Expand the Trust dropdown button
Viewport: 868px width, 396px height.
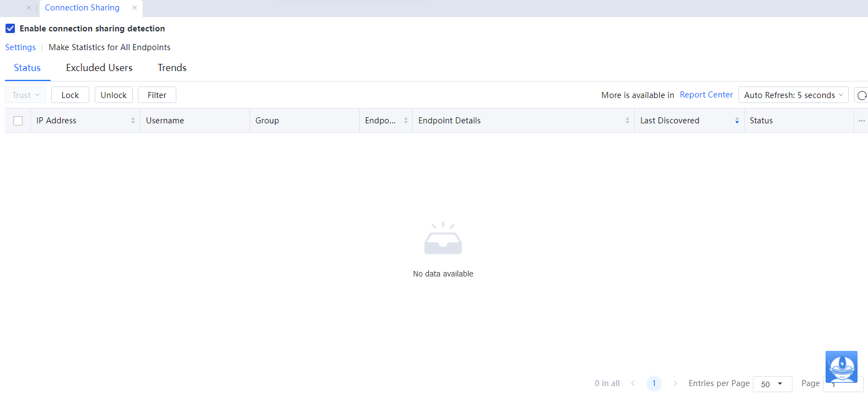click(x=25, y=95)
